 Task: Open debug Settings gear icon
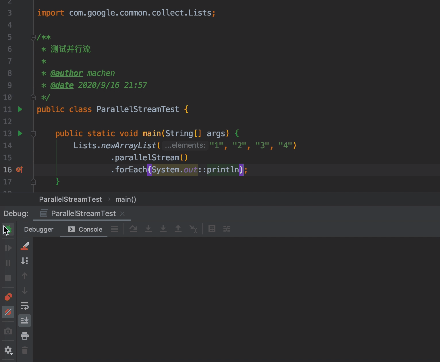click(x=8, y=350)
